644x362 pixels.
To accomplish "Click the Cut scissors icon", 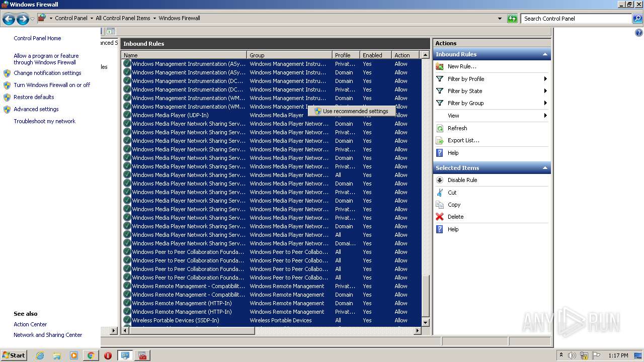I will [440, 193].
